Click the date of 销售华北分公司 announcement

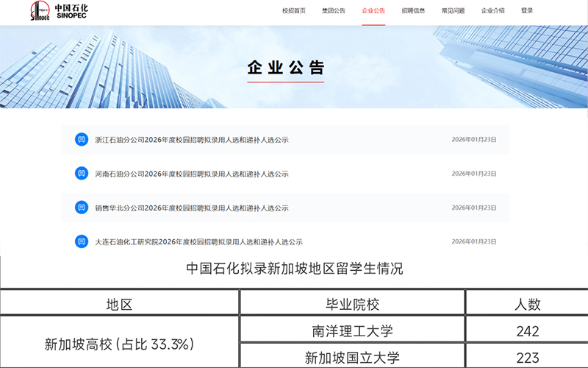pyautogui.click(x=474, y=208)
